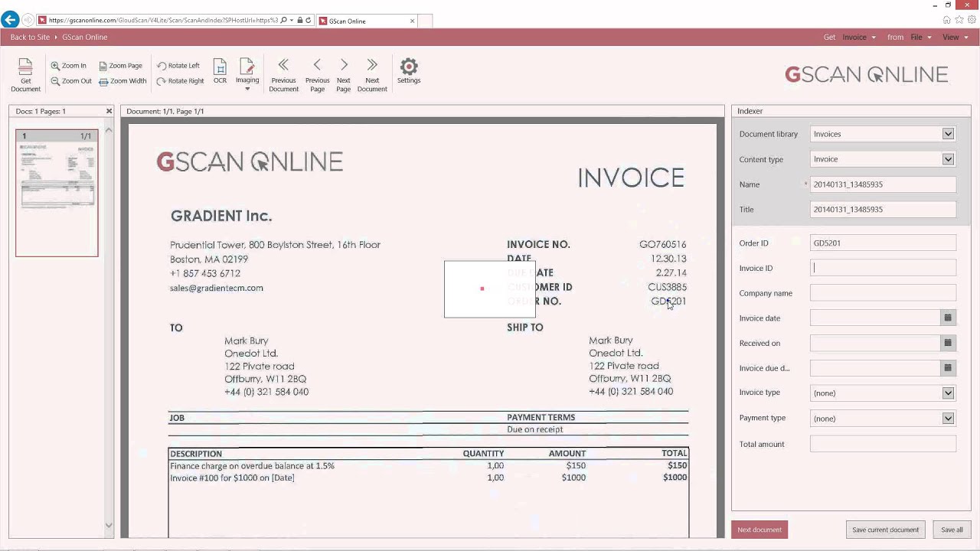Go to Next Document
980x551 pixels.
[x=372, y=75]
